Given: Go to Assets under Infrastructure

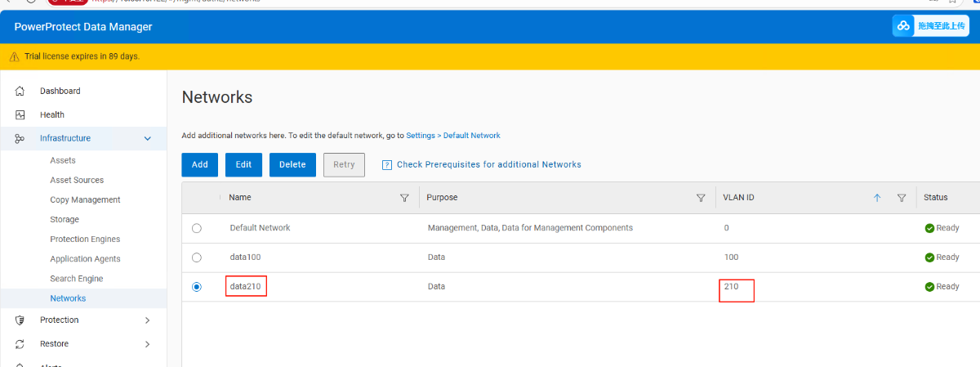Looking at the screenshot, I should pos(63,160).
